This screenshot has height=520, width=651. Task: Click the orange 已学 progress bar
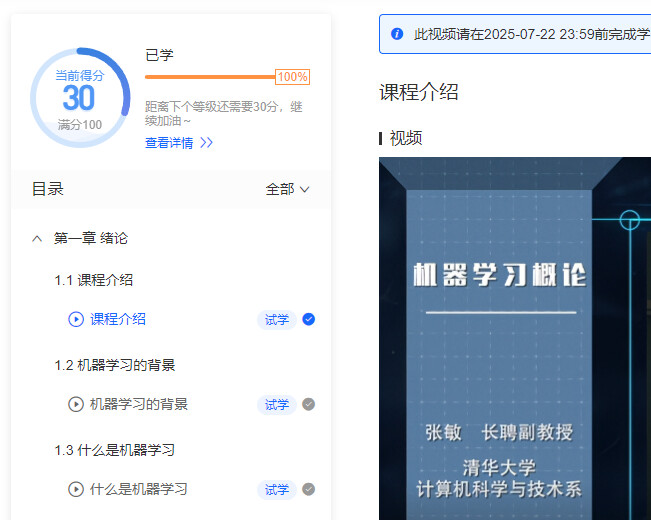[x=210, y=77]
